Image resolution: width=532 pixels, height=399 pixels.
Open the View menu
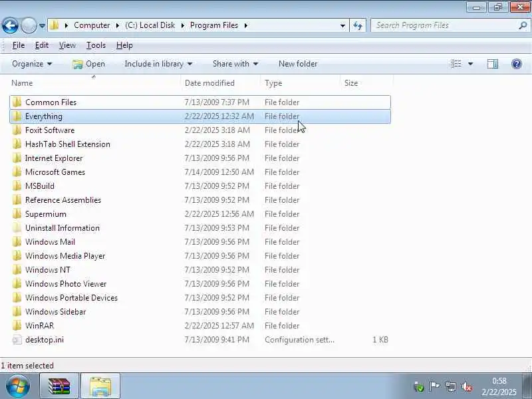[x=67, y=45]
